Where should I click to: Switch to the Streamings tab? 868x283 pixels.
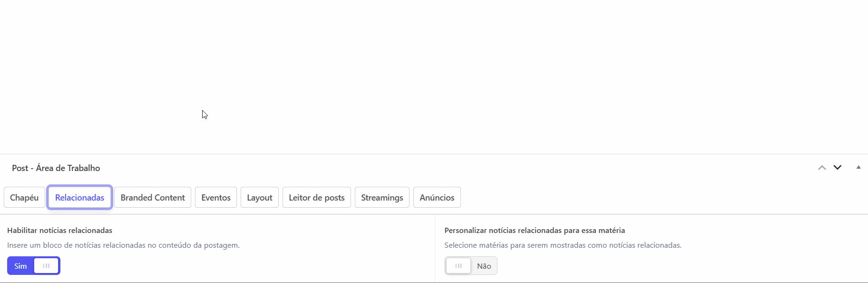point(382,198)
